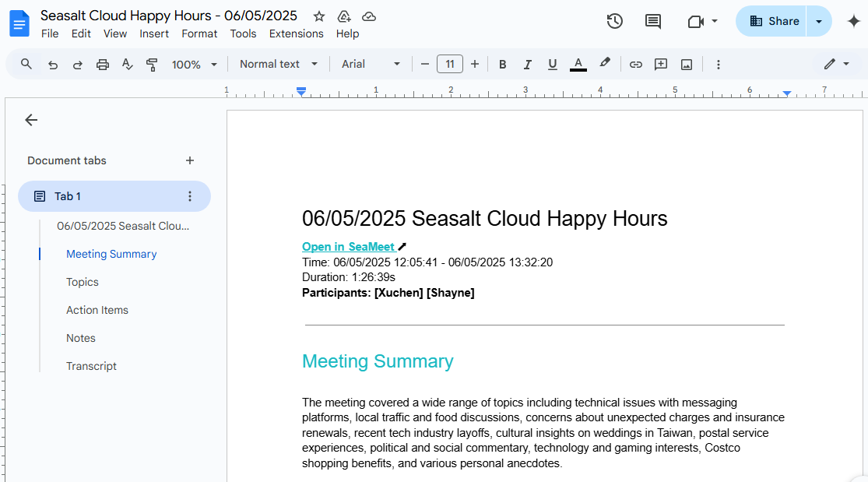Screen dimensions: 868x482
Task: Open the Extensions menu
Action: (x=296, y=33)
